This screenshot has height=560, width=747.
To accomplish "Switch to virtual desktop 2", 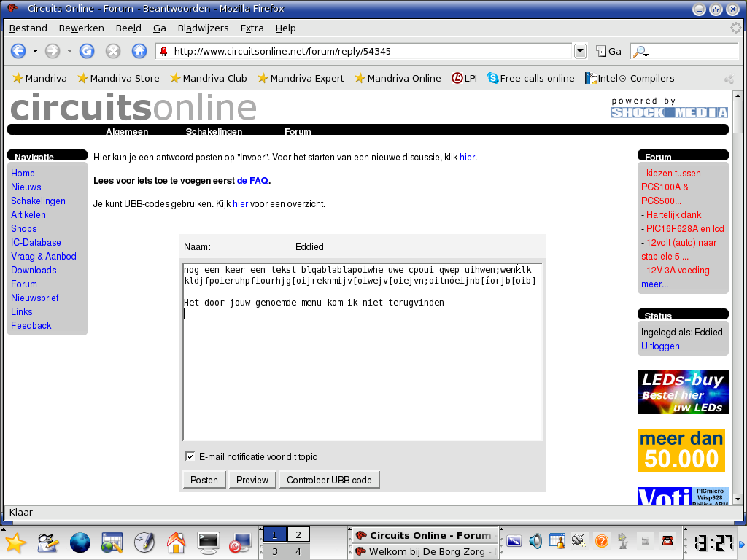I will [298, 534].
